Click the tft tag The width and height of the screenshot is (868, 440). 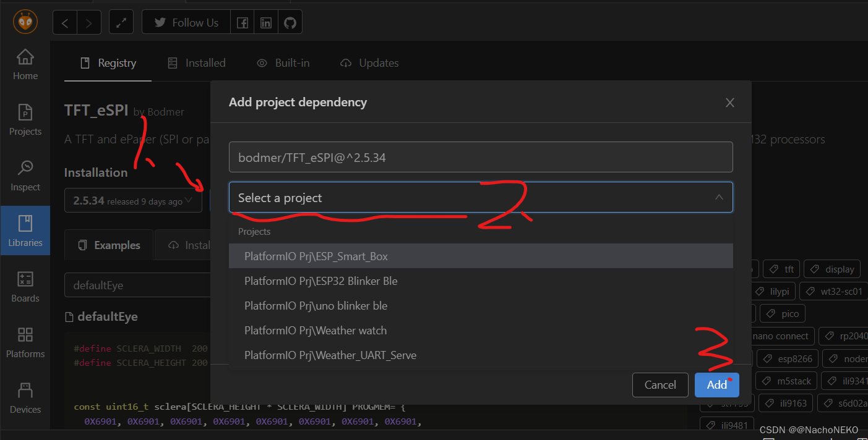[781, 269]
